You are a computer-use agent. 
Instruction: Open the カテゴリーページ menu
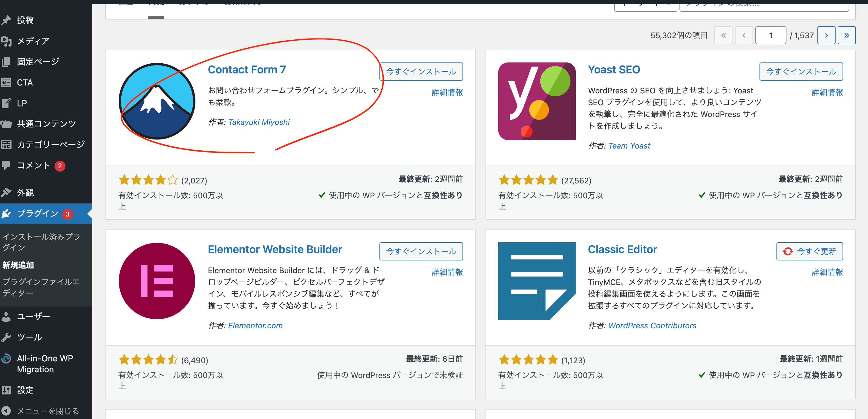coord(46,145)
